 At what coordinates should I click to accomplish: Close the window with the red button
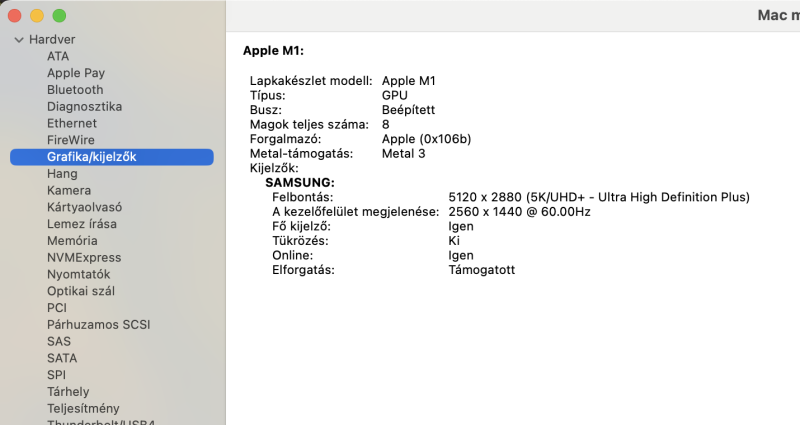click(14, 16)
